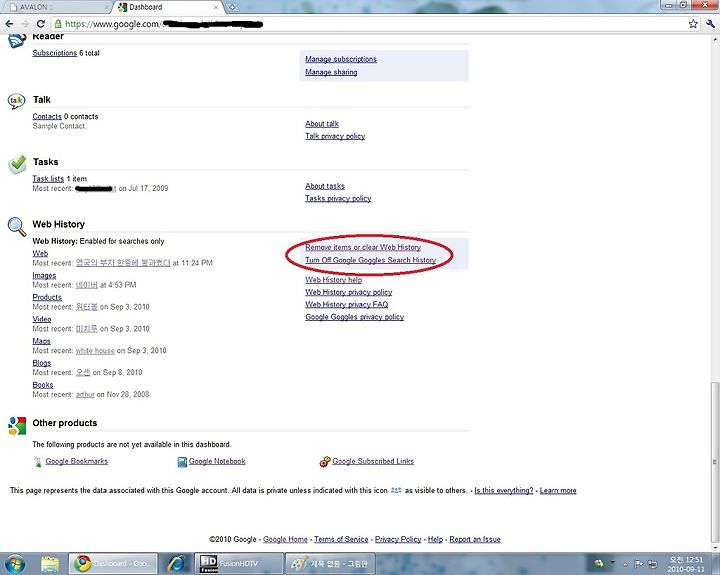Image resolution: width=720 pixels, height=575 pixels.
Task: Open the Task lists link
Action: coord(48,179)
